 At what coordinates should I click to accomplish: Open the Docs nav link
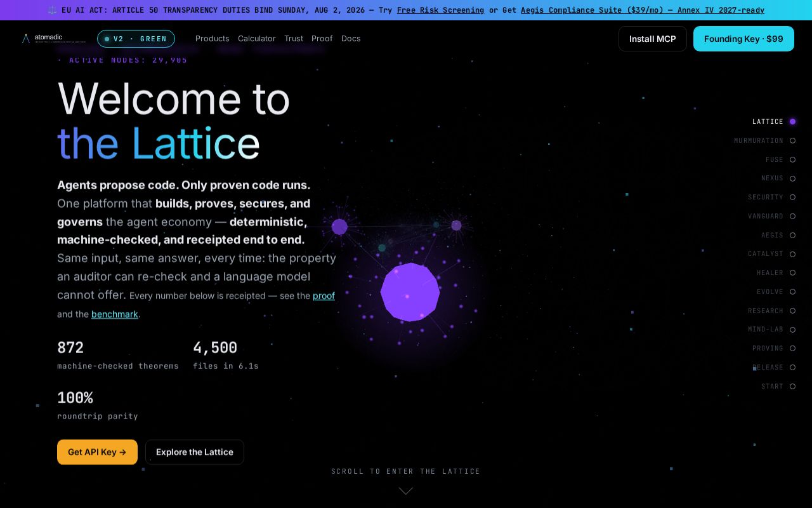(351, 39)
